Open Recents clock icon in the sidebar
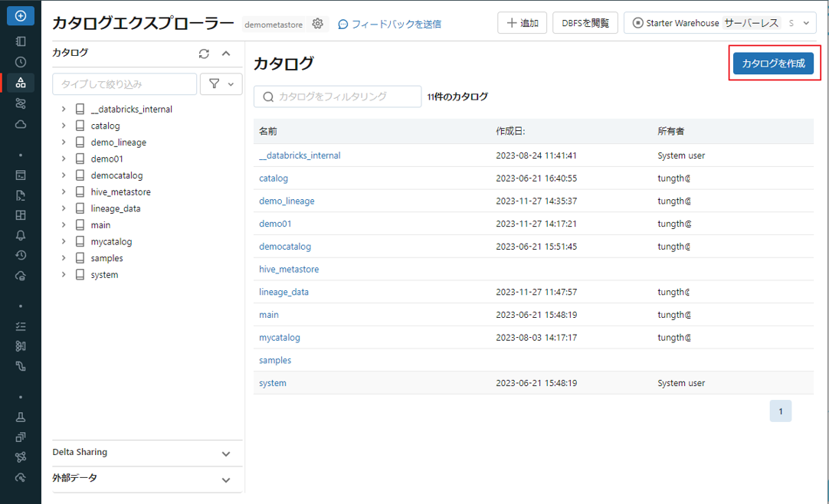Viewport: 829px width, 504px height. [21, 62]
